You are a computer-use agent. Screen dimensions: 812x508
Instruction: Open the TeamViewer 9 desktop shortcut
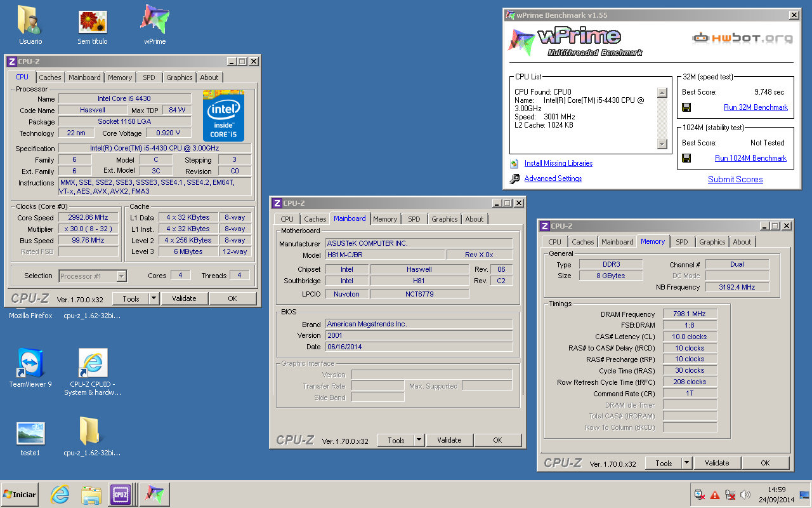tap(30, 368)
